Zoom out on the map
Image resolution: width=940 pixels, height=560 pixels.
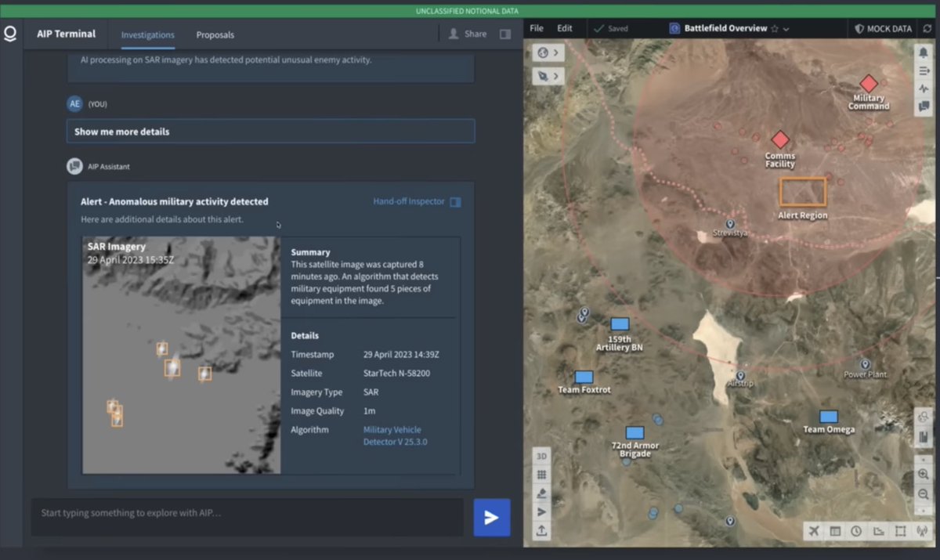tap(924, 493)
